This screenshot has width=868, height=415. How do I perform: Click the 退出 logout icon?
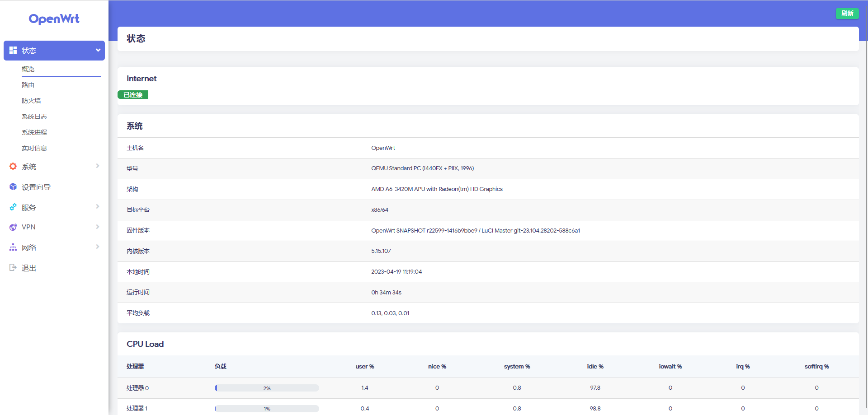13,267
